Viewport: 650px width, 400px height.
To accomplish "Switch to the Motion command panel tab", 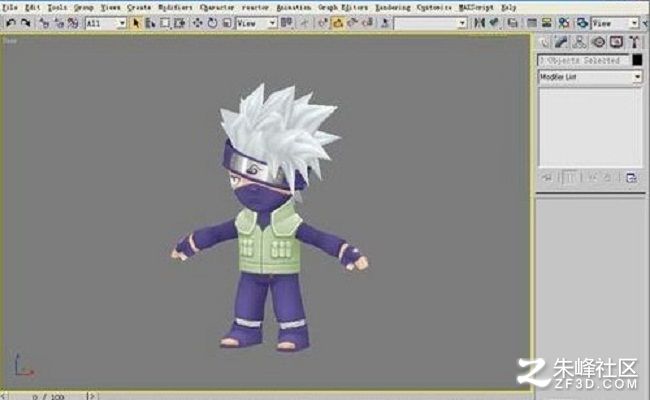I will pos(598,42).
